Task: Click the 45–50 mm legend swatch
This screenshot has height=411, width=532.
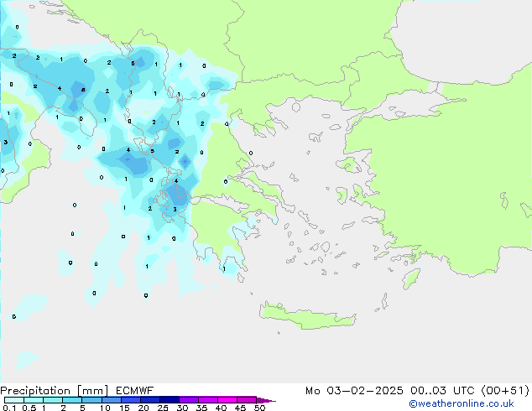Action: [x=247, y=400]
